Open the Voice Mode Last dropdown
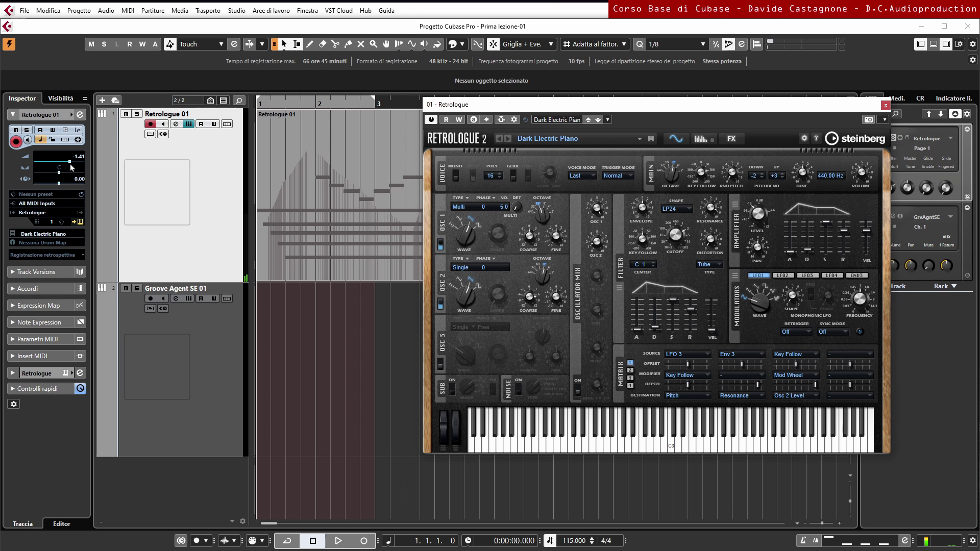This screenshot has width=980, height=551. (x=582, y=176)
